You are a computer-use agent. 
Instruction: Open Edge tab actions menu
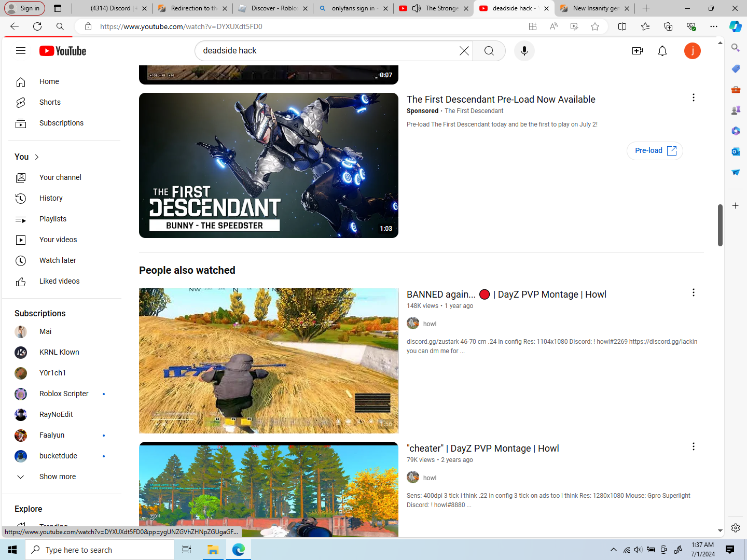[x=58, y=8]
